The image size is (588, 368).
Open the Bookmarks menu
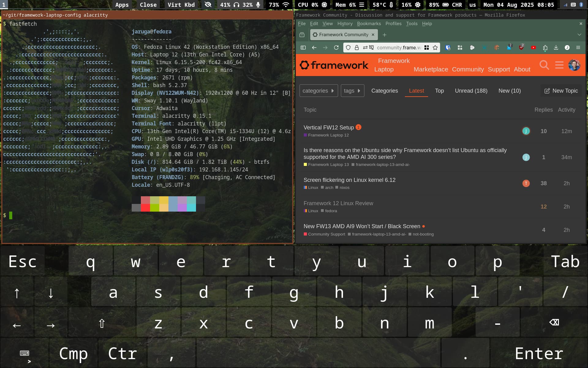[x=369, y=24]
